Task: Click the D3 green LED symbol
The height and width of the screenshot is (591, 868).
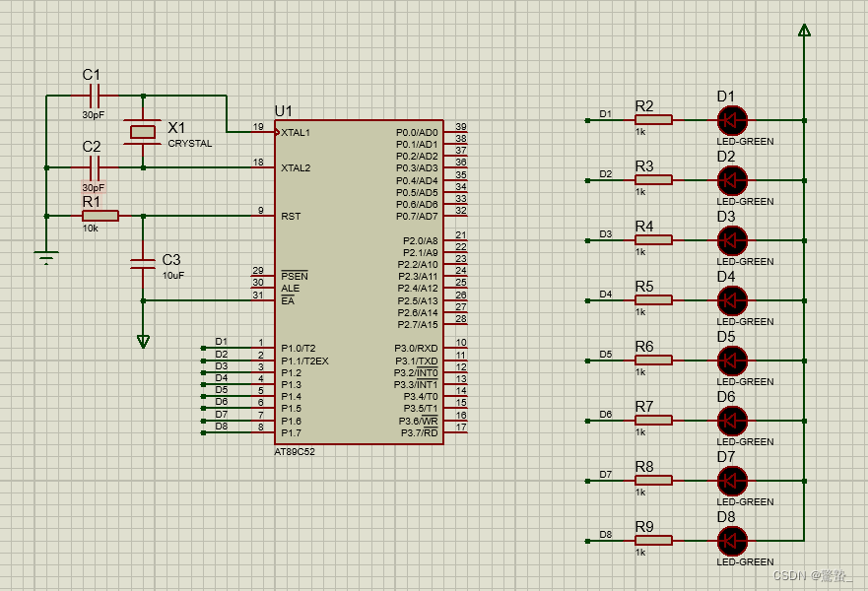Action: tap(732, 240)
